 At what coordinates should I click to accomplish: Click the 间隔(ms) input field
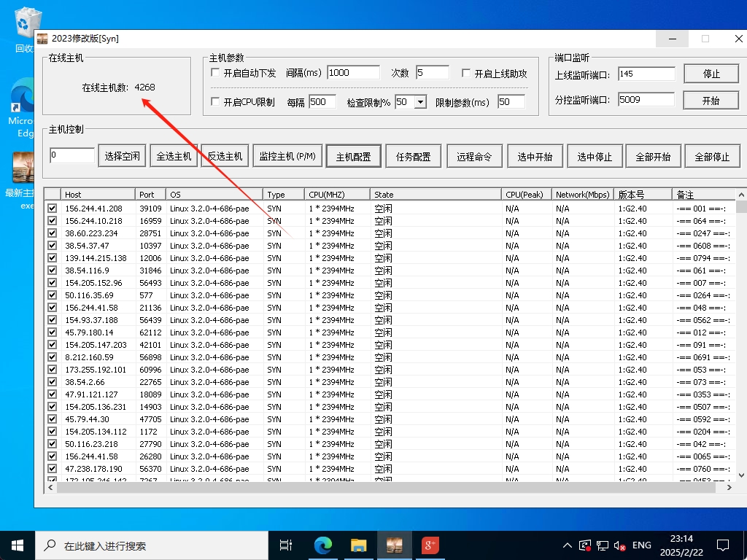pyautogui.click(x=353, y=73)
